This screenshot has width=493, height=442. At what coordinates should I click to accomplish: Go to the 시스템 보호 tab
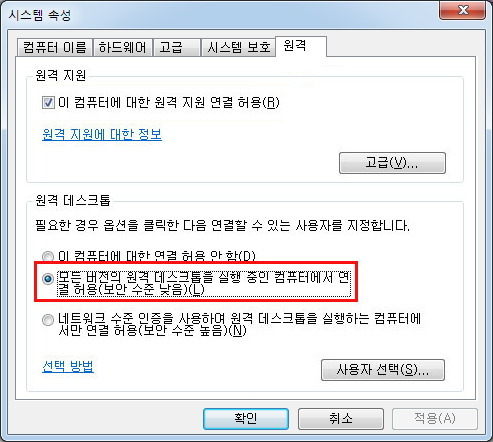(238, 47)
